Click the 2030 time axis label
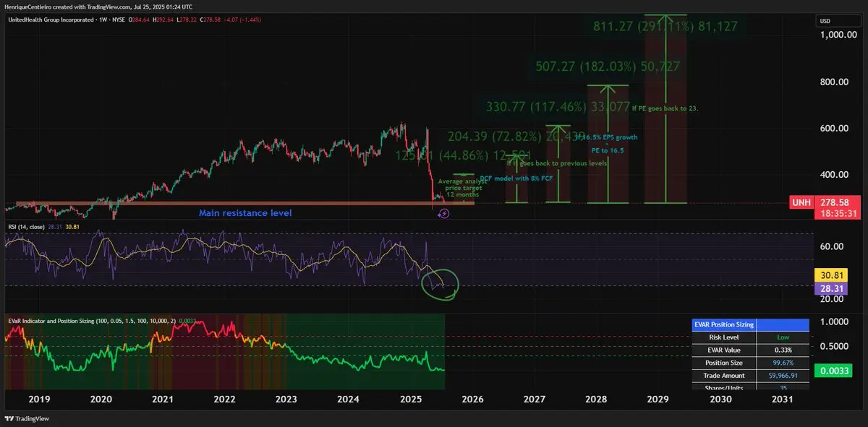Viewport: 868px width, 427px height. pos(720,400)
